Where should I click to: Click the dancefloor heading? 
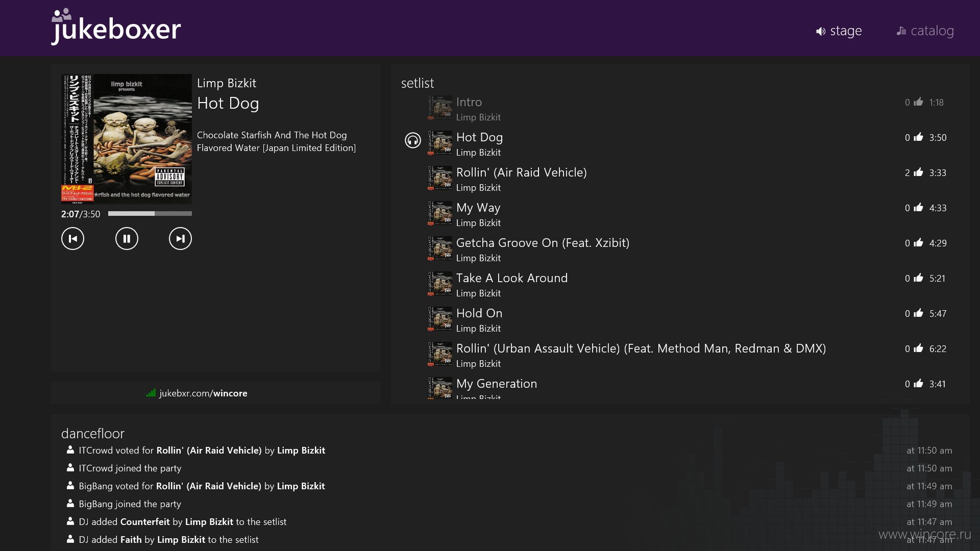pos(93,433)
